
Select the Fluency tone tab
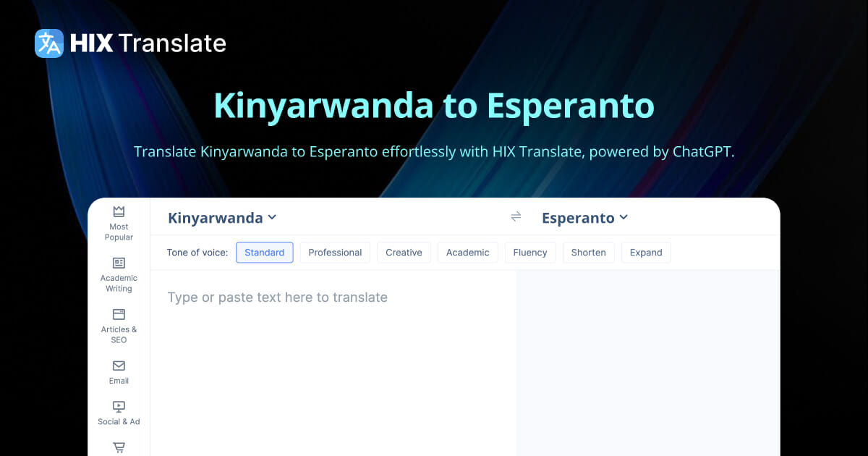tap(530, 252)
